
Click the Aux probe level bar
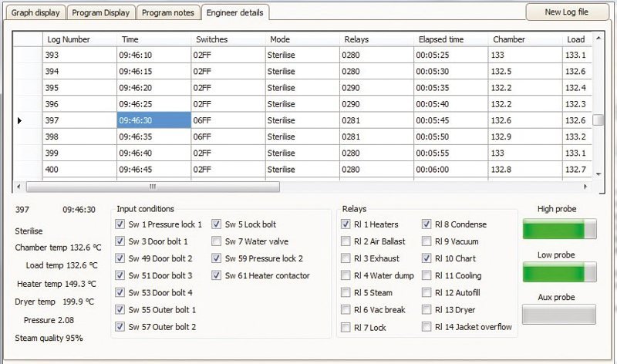558,315
